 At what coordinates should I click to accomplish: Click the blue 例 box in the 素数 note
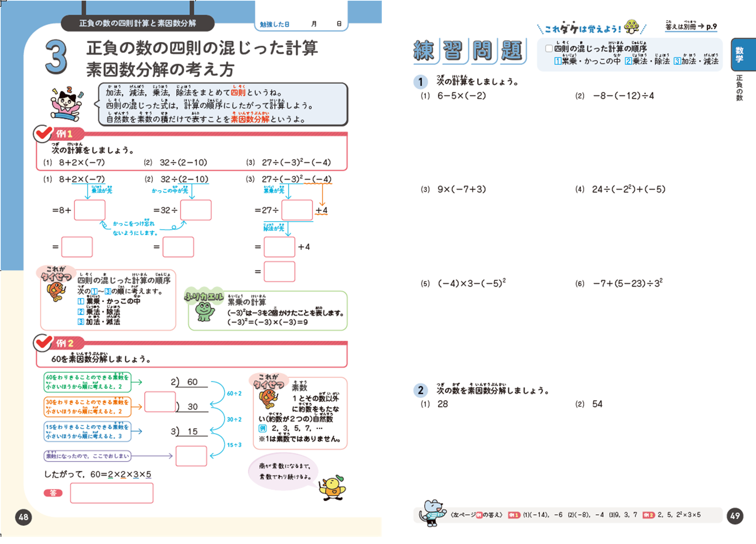262,428
